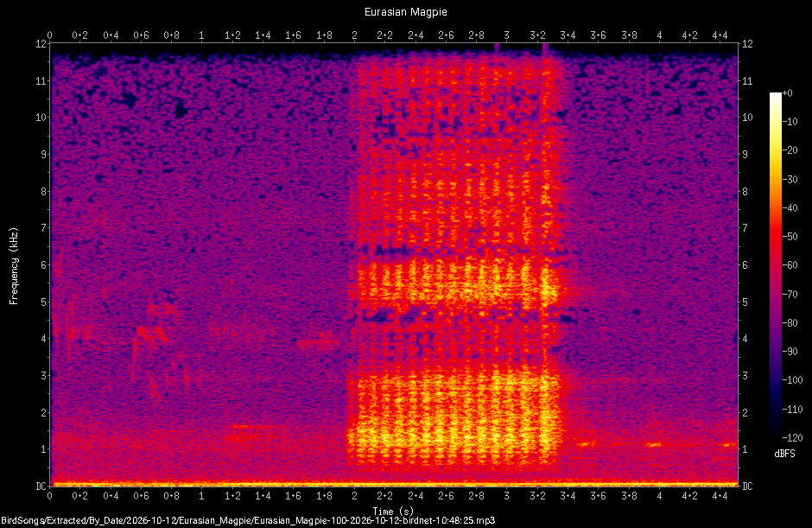812x528 pixels.
Task: Click the 'Eurasian Magpie' chart title
Action: [x=405, y=12]
